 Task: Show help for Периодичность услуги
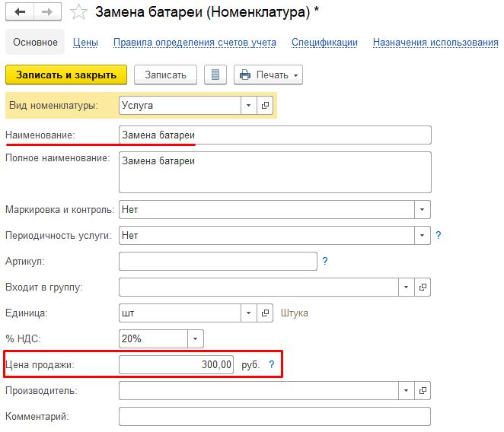(x=439, y=235)
